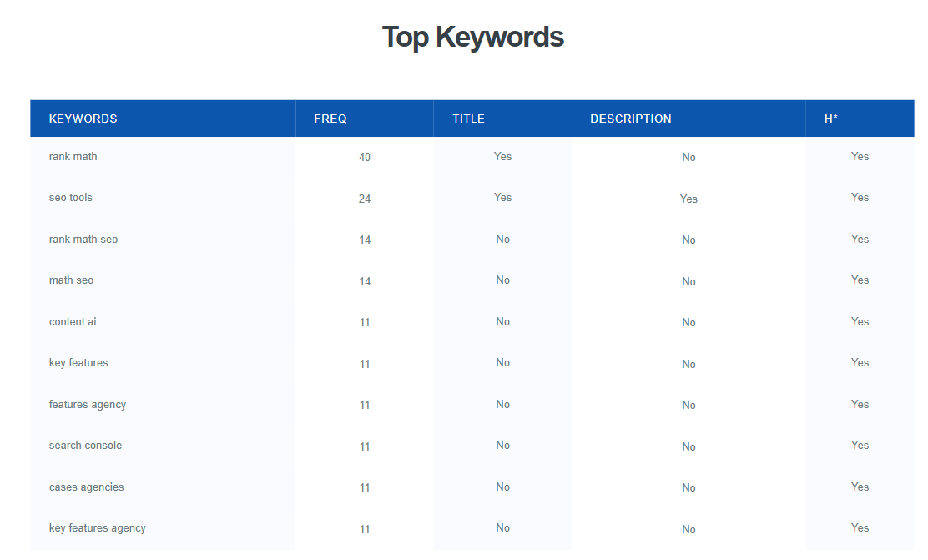This screenshot has height=560, width=928.
Task: Click Title 'No' in key features row
Action: tap(502, 363)
